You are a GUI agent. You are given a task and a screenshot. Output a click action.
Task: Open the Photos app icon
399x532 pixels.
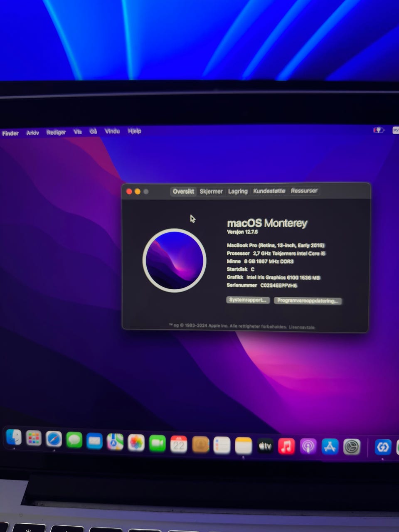136,443
